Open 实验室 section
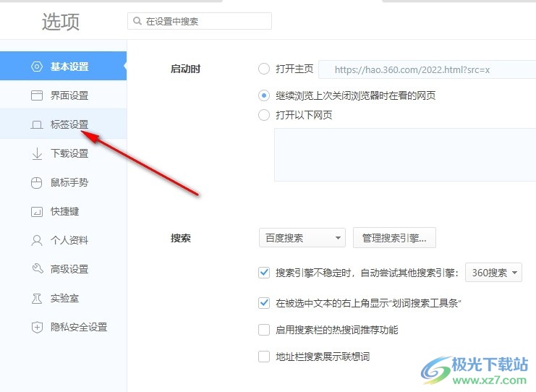The image size is (536, 392). click(x=63, y=299)
